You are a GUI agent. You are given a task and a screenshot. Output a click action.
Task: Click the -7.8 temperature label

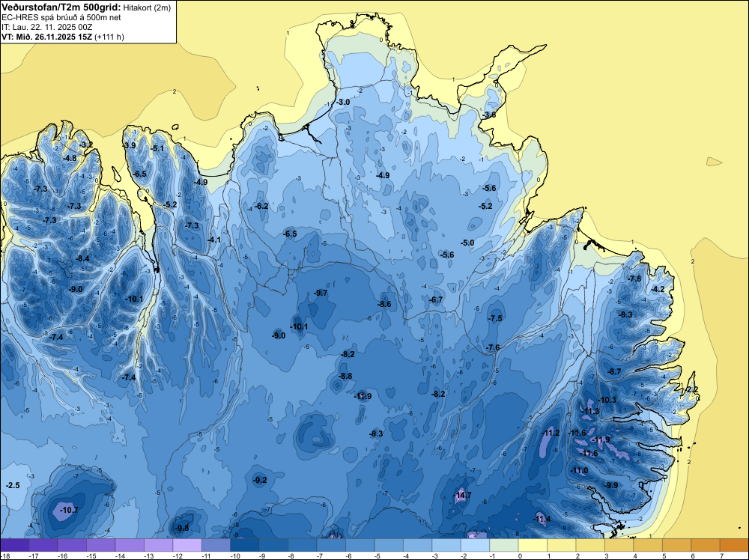pos(634,279)
